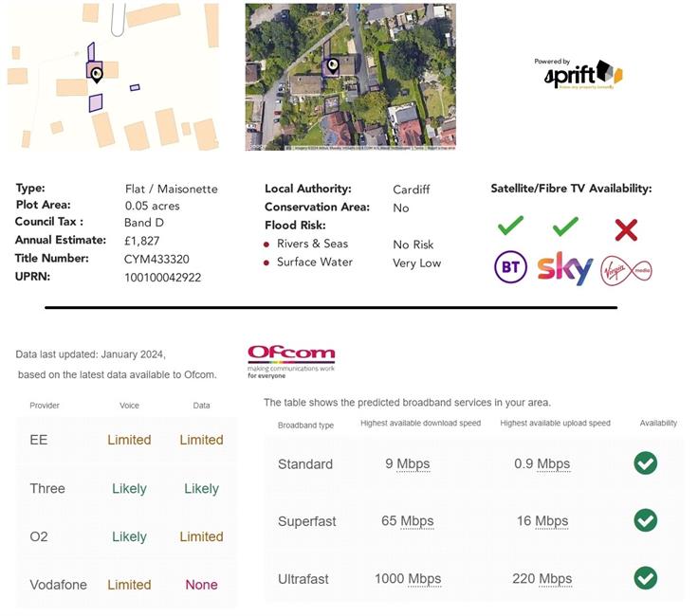Image resolution: width=698 pixels, height=616 pixels.
Task: Click the Virgin Media logo
Action: click(626, 270)
